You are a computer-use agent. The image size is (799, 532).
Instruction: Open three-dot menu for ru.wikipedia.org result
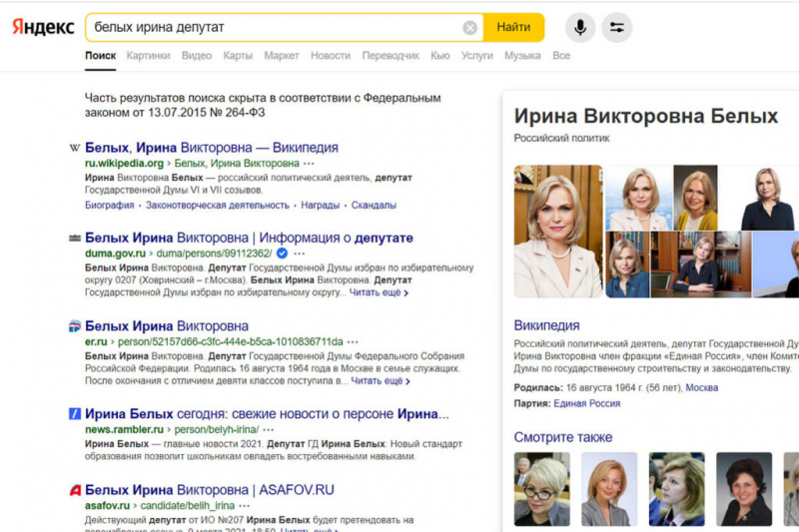pyautogui.click(x=310, y=163)
